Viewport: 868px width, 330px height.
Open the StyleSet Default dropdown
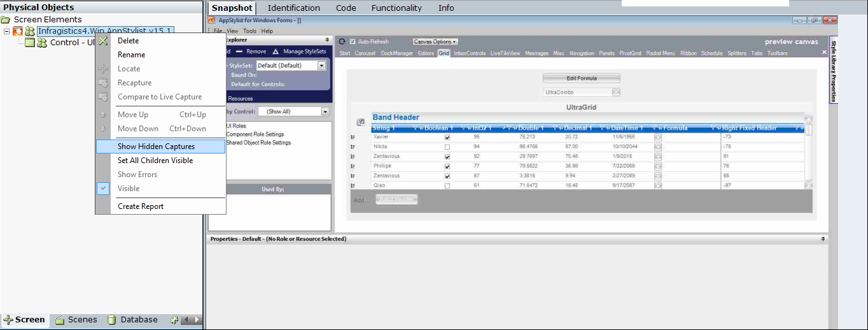pos(321,66)
